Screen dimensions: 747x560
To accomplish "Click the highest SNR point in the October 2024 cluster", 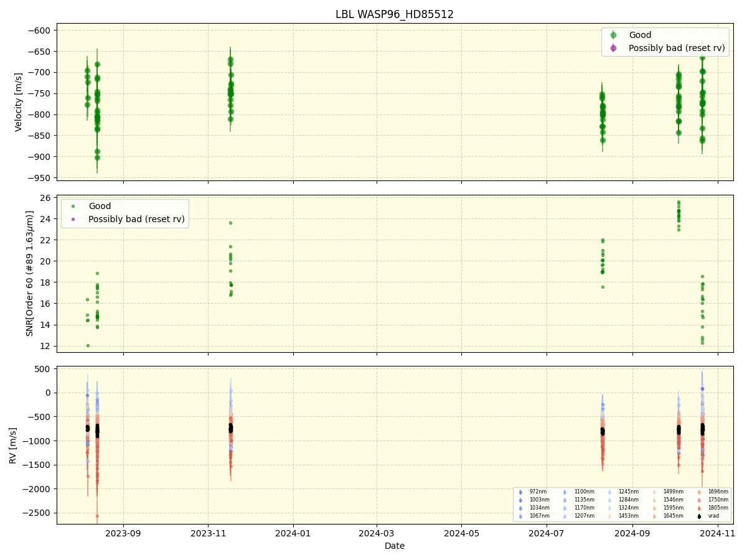I will click(679, 202).
